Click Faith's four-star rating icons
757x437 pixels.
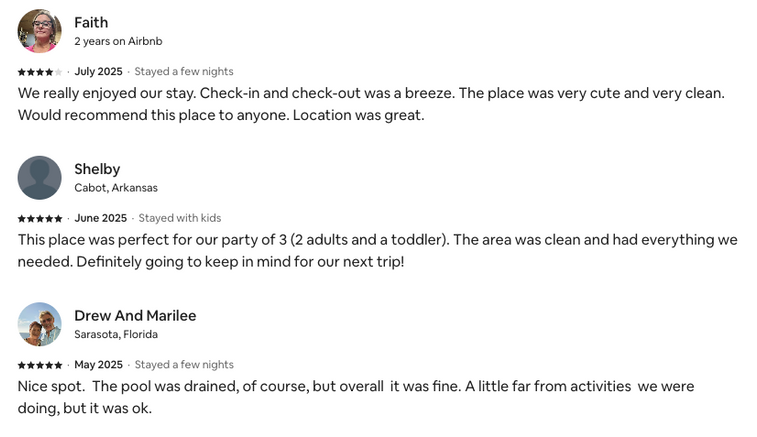(40, 72)
